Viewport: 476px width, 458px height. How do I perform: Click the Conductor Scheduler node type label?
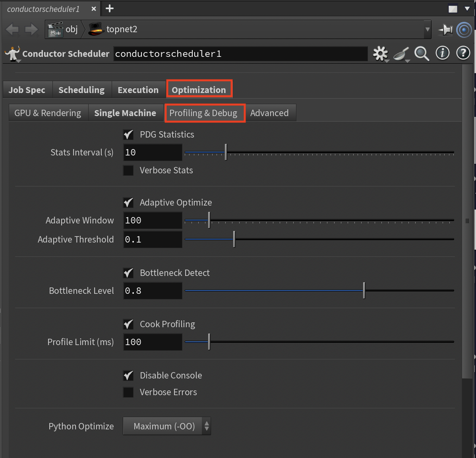tap(66, 54)
